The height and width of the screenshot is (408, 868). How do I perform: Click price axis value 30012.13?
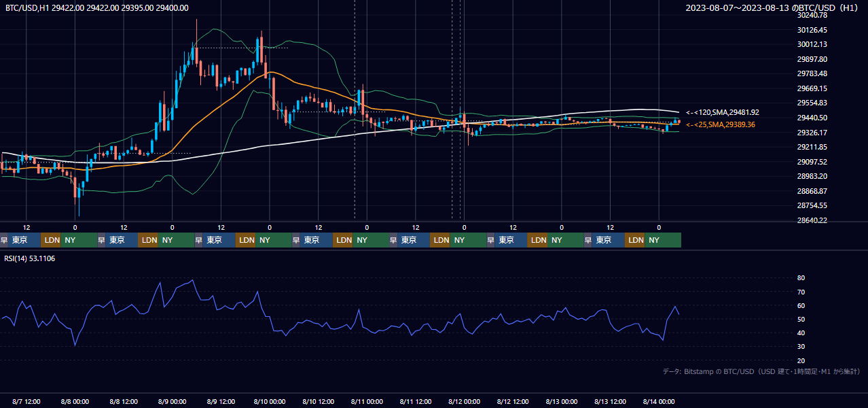click(x=812, y=44)
